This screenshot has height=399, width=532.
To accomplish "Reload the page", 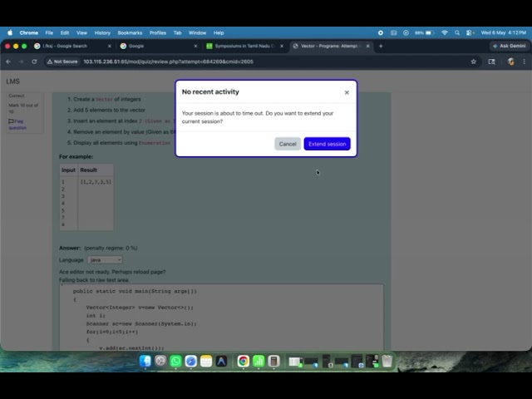I will pyautogui.click(x=34, y=62).
